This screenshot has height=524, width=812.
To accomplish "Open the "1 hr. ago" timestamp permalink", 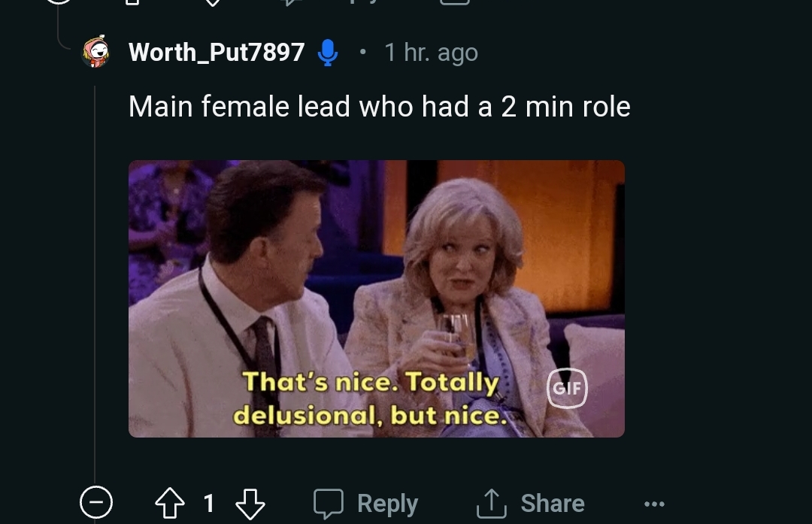I will 431,53.
